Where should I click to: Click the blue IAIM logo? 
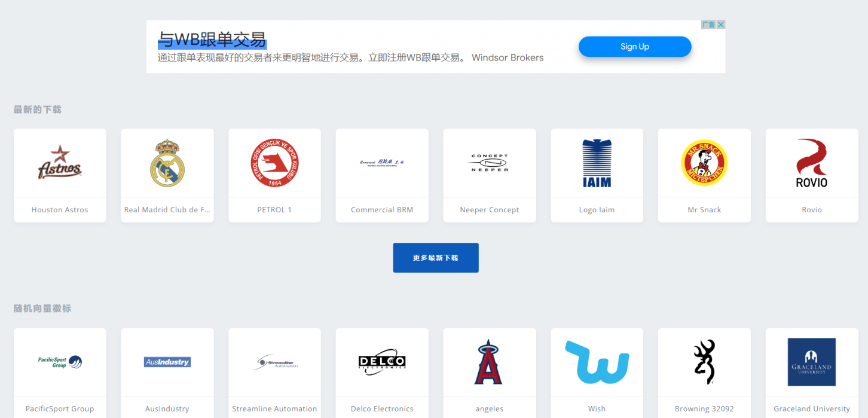pyautogui.click(x=597, y=163)
